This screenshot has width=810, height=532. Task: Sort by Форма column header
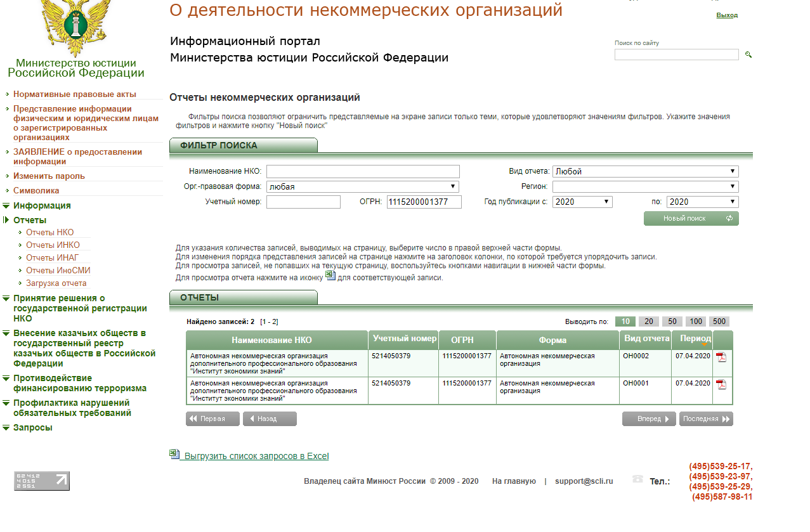[552, 340]
